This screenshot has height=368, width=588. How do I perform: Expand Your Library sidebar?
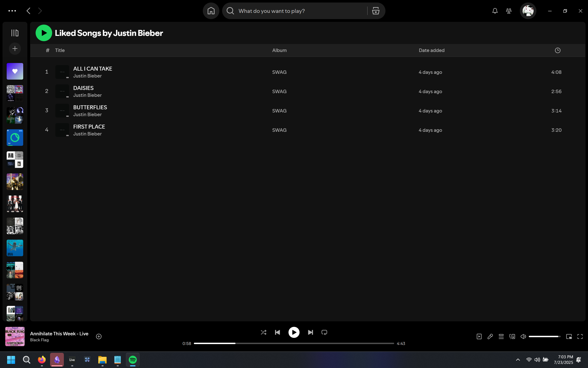point(15,33)
